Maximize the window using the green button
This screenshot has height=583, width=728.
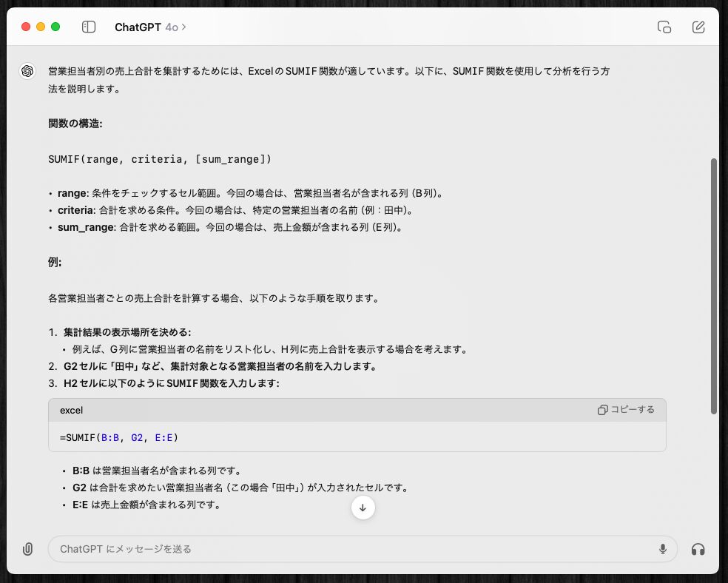[55, 27]
